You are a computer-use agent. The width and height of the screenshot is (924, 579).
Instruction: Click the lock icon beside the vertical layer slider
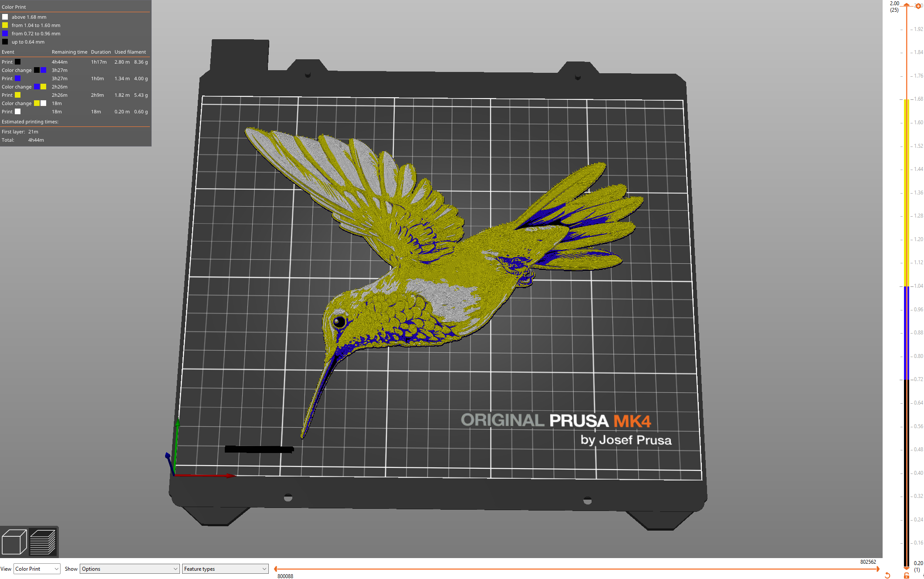(907, 575)
